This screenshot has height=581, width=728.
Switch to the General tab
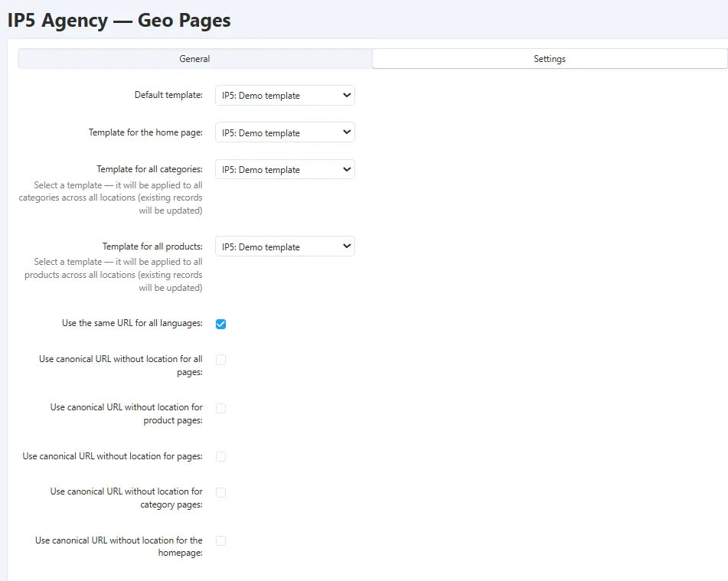[x=195, y=59]
